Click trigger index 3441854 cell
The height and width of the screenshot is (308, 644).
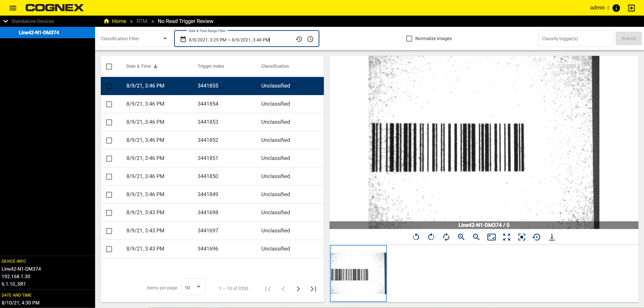coord(208,104)
